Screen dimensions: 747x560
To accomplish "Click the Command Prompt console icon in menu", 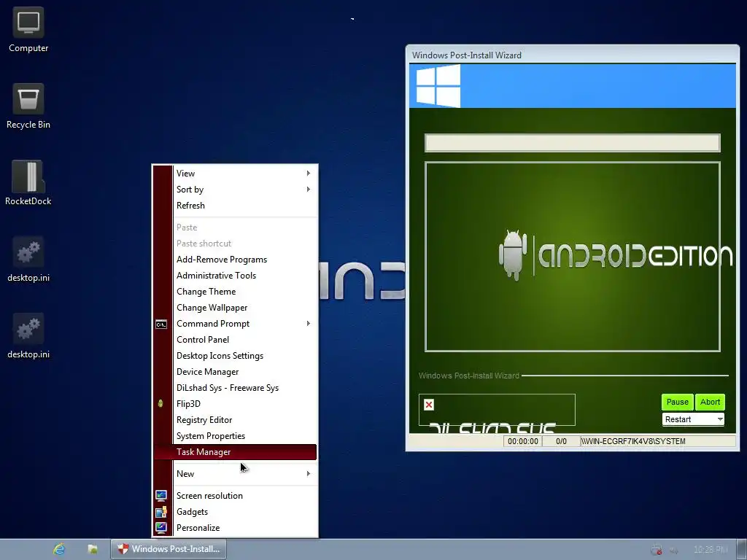I will [161, 324].
